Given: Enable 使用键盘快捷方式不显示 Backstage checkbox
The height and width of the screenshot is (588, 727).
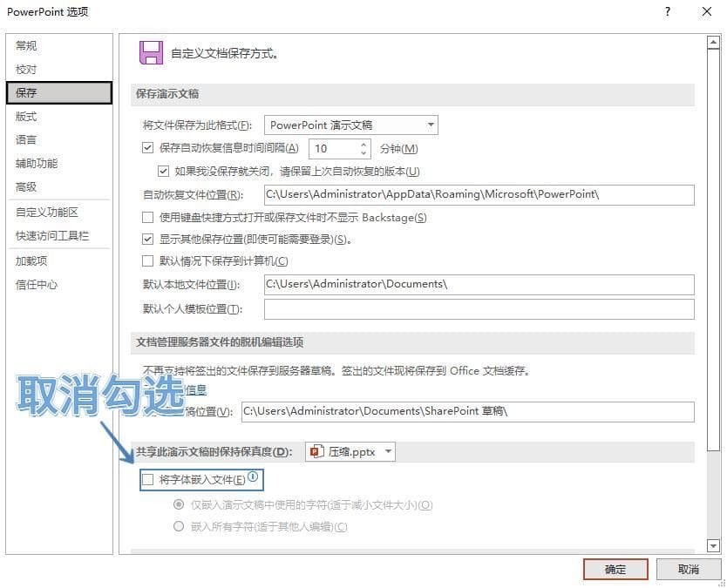Looking at the screenshot, I should tap(147, 217).
